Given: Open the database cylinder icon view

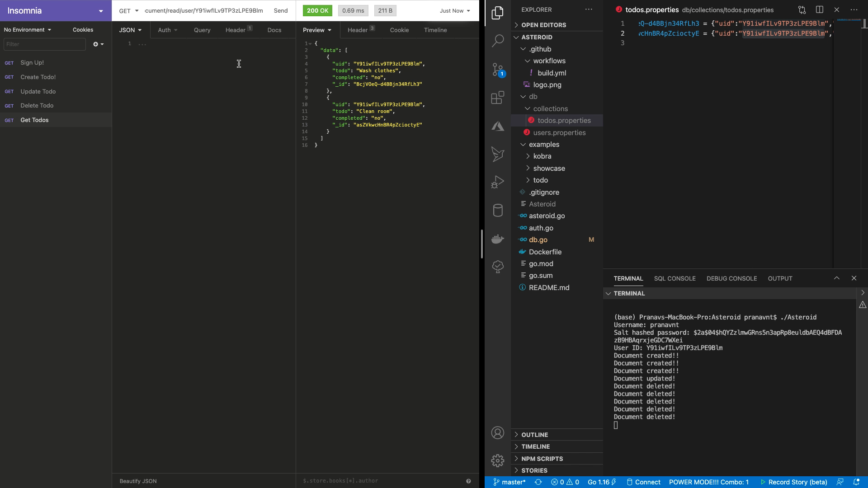Looking at the screenshot, I should click(x=498, y=211).
